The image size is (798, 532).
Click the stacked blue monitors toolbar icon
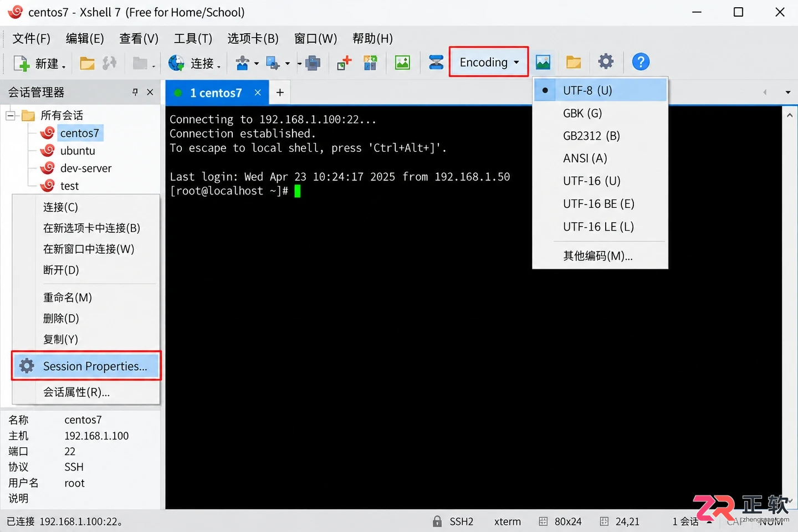[313, 63]
